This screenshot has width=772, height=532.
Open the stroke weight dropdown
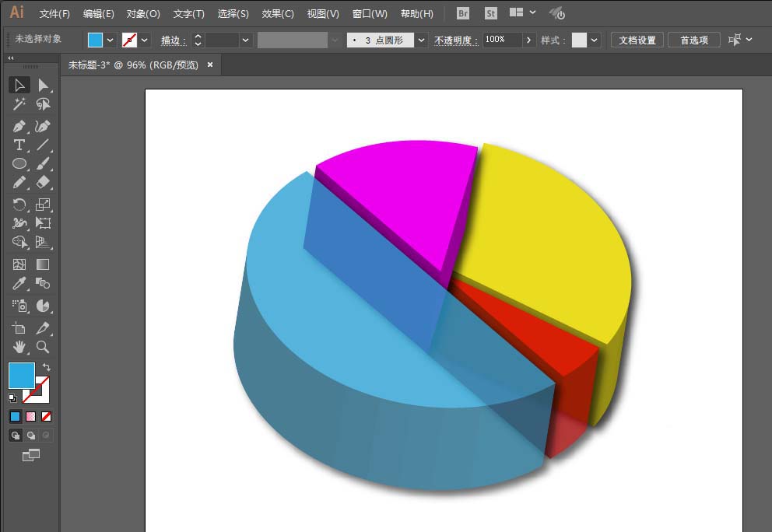pos(246,40)
